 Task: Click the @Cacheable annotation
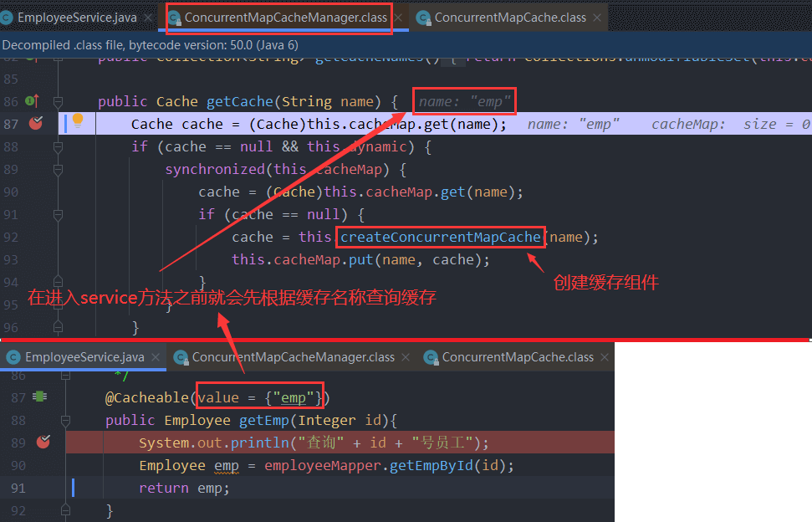[147, 397]
